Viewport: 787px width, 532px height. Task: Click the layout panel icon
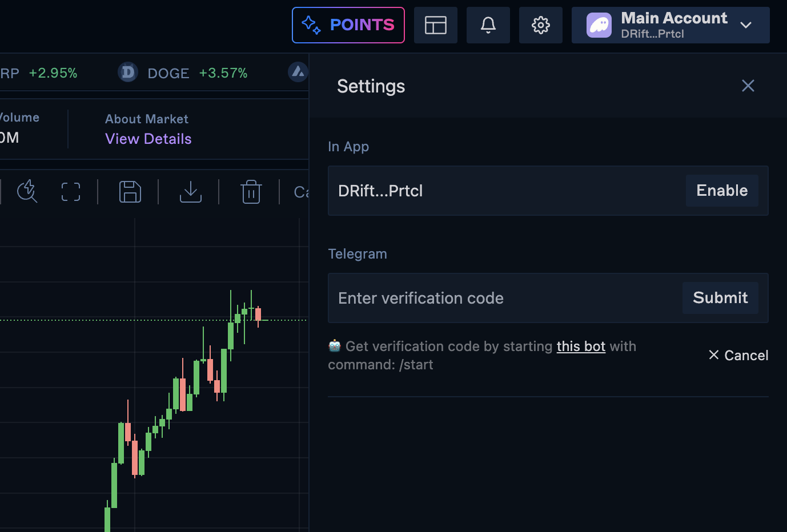435,25
